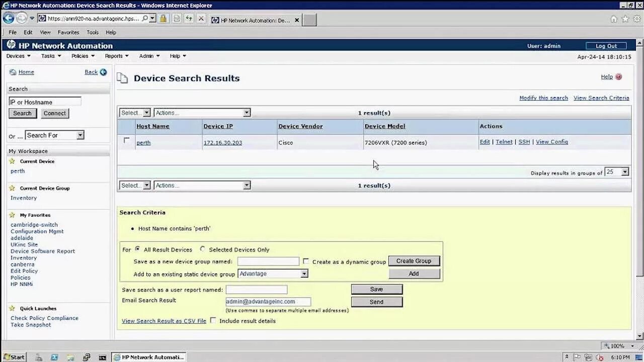Close the HP Network Automation browser tab
The image size is (644, 362).
pos(297,20)
